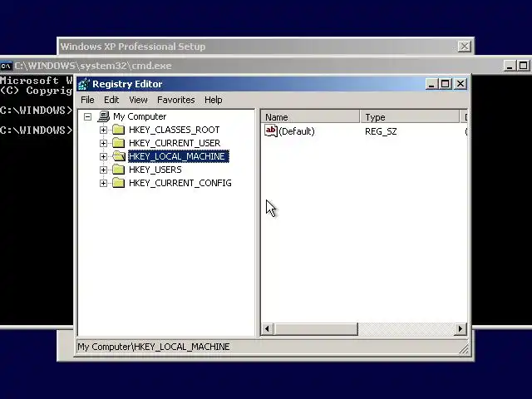The height and width of the screenshot is (399, 532).
Task: Click the HKEY_CURRENT_USER folder icon
Action: tap(118, 143)
